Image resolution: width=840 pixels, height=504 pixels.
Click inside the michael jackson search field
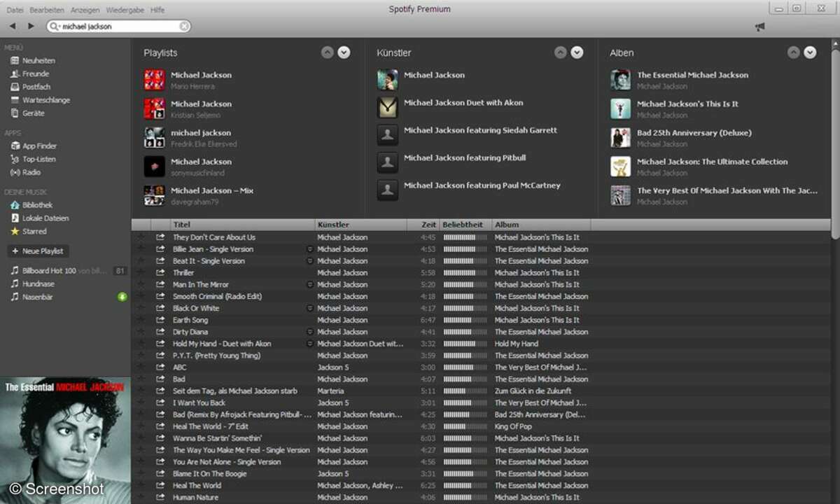click(x=118, y=26)
